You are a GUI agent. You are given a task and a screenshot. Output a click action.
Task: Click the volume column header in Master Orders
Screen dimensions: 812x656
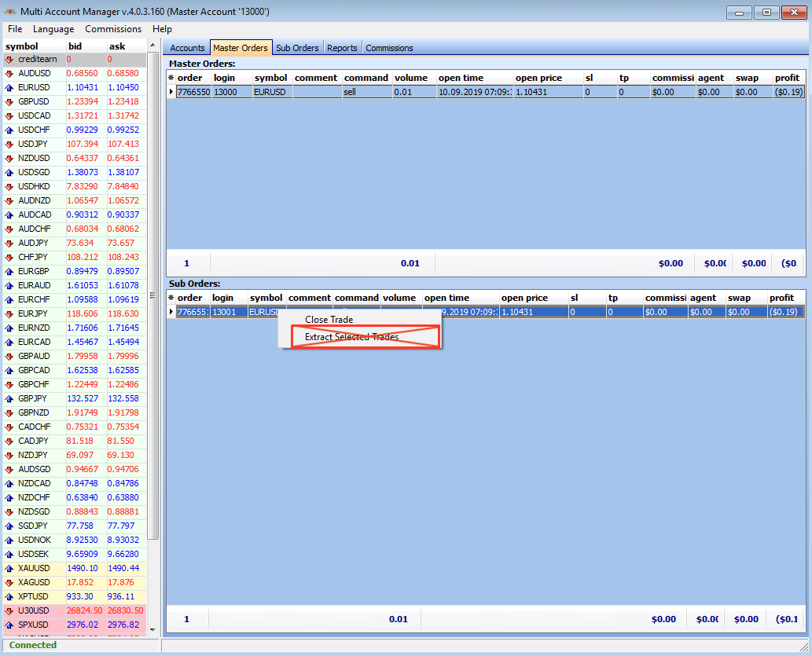coord(413,78)
